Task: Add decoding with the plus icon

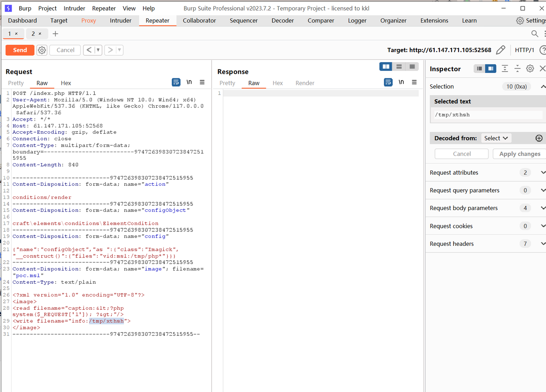Action: pyautogui.click(x=539, y=138)
